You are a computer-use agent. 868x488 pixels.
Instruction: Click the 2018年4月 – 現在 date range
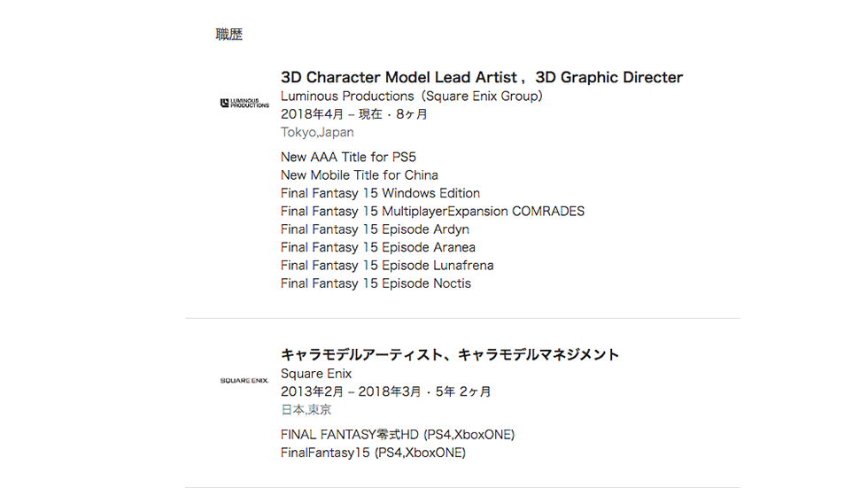point(331,114)
